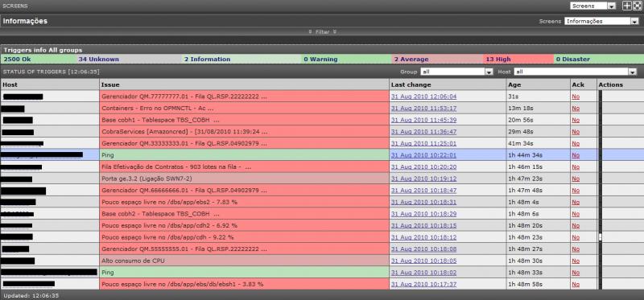Screen dimensions: 644x300
Task: Click the Ack No link in Fila Efetivação row
Action: 576,167
